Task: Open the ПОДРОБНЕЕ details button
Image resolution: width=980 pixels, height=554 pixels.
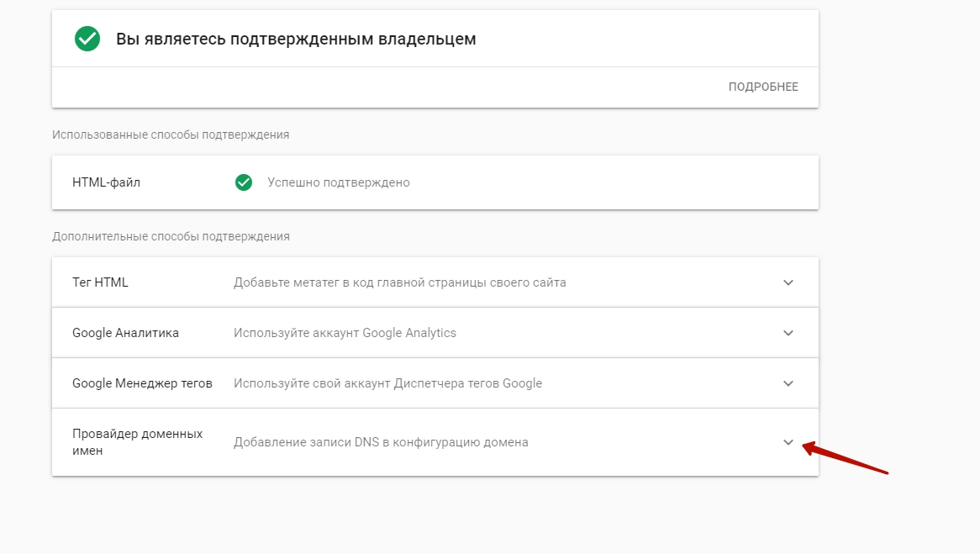Action: tap(763, 87)
